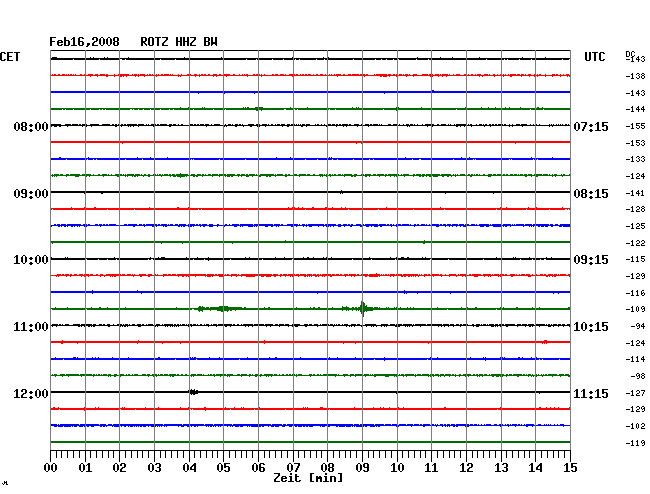
Task: Click minute 07 on the time axis
Action: (x=293, y=467)
